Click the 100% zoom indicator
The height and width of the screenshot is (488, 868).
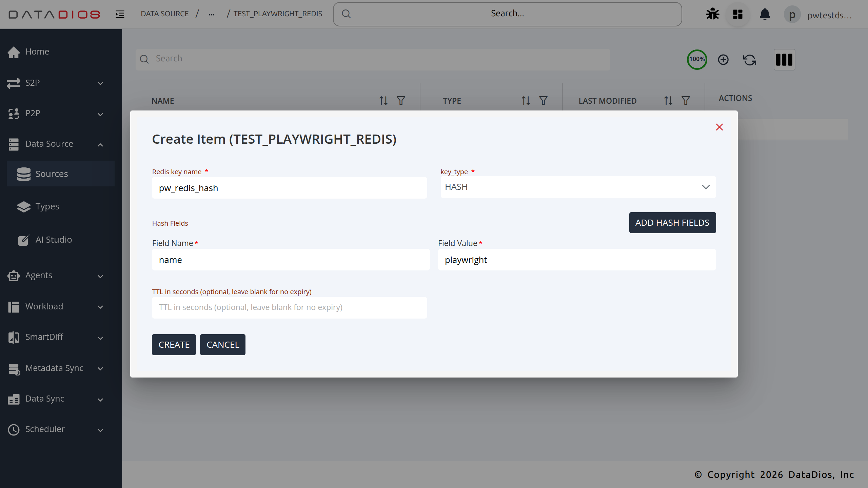point(697,59)
